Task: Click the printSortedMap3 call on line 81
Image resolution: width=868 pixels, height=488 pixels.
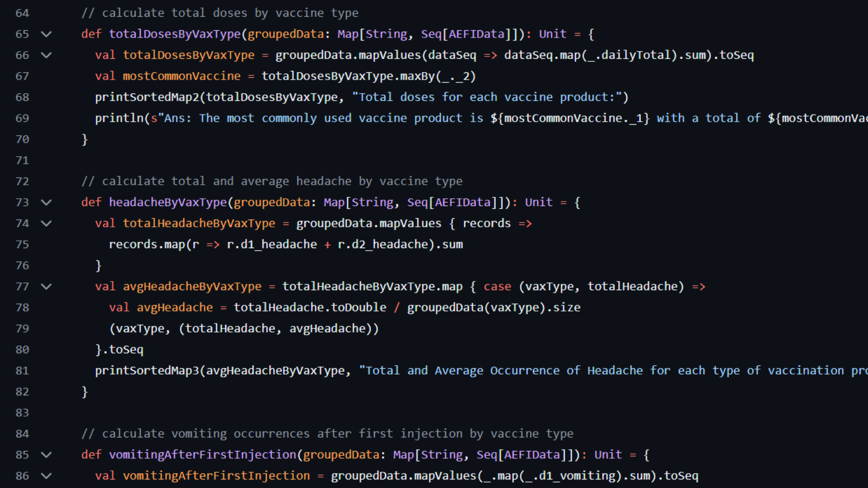Action: 147,371
